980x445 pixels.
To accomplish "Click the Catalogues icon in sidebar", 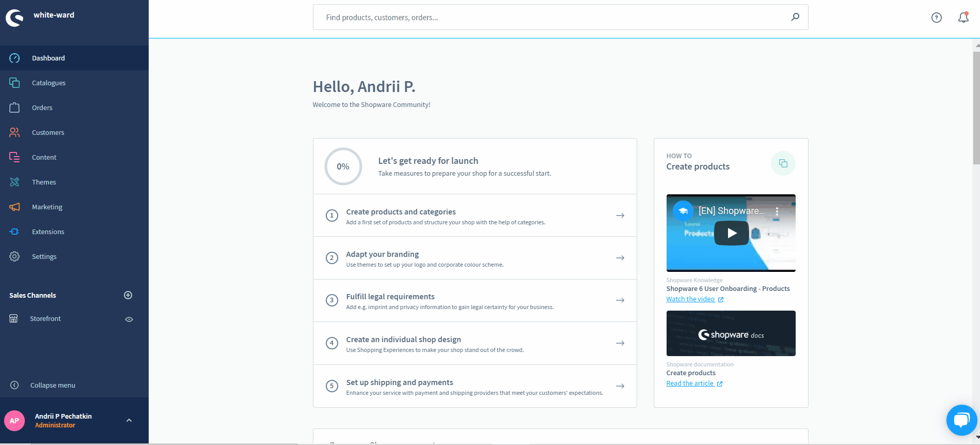I will pyautogui.click(x=14, y=83).
